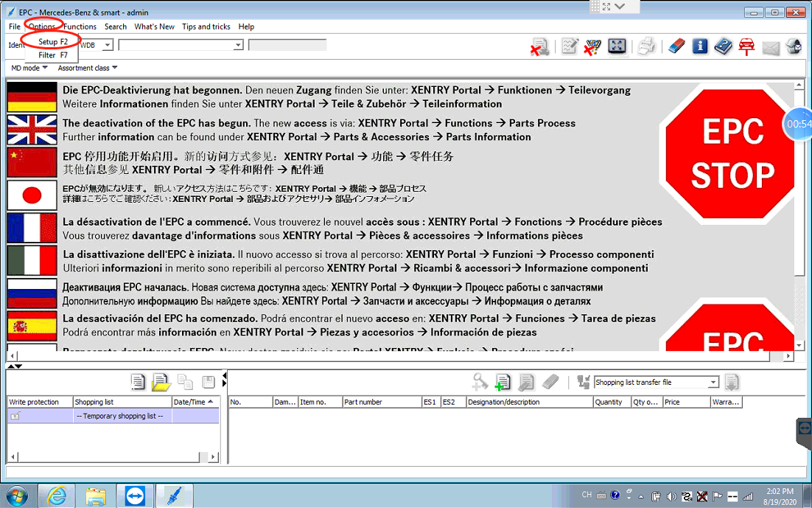This screenshot has width=812, height=508.
Task: Open Windows Explorer folder in taskbar
Action: tap(96, 496)
